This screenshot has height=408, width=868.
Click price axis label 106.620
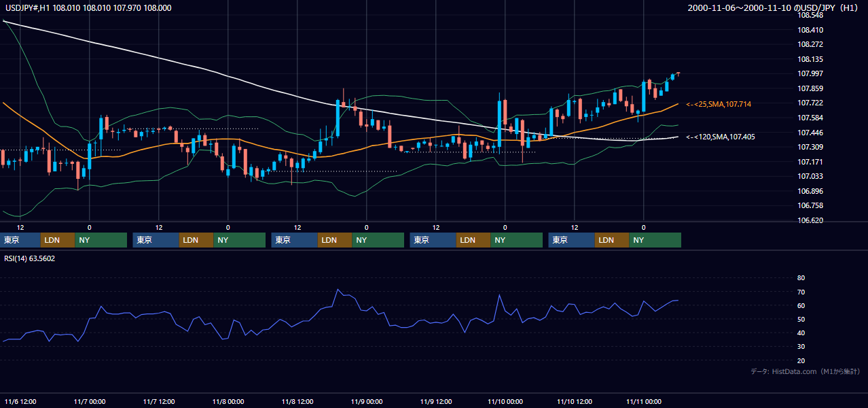811,221
